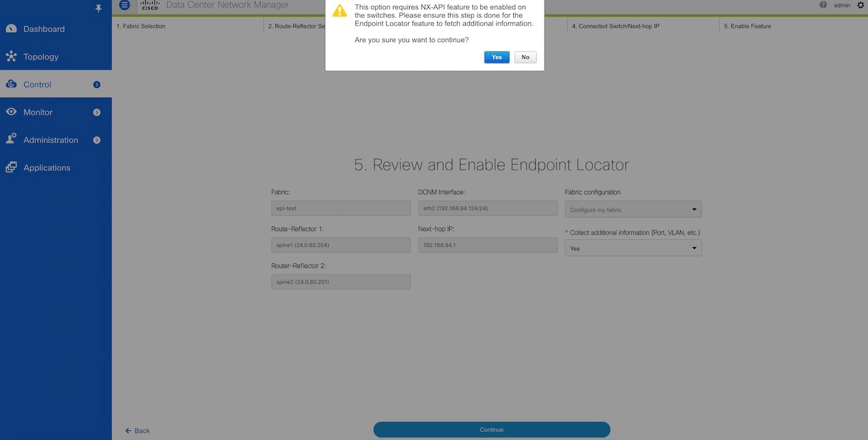Click the heading Review and Enable Endpoint Locator
This screenshot has height=440, width=868.
click(x=492, y=164)
